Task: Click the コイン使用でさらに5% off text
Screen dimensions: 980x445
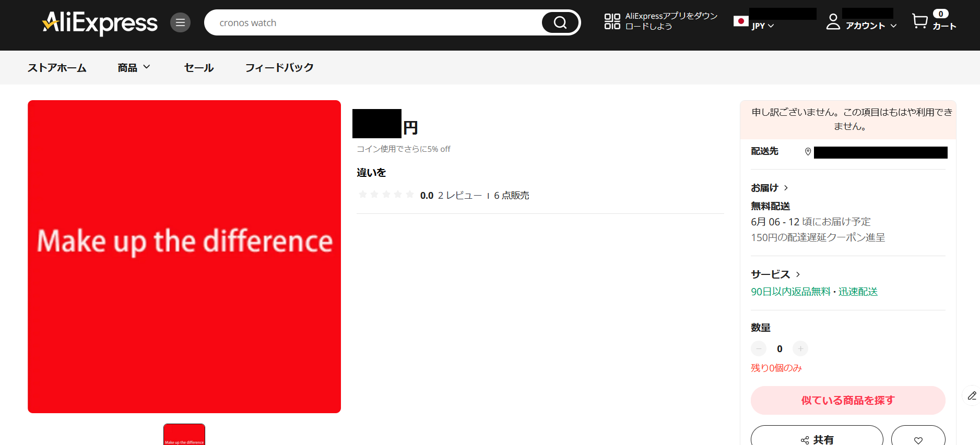Action: pyautogui.click(x=403, y=149)
